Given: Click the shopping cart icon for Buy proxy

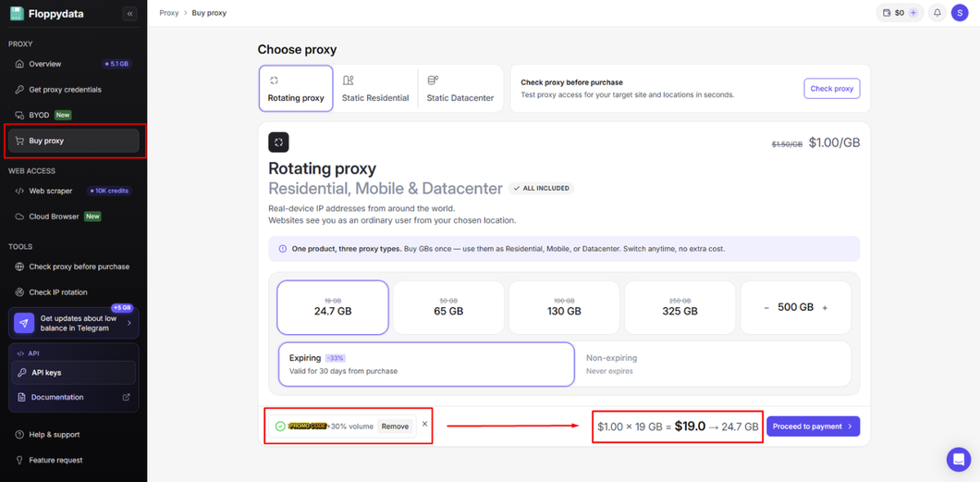Looking at the screenshot, I should pyautogui.click(x=19, y=141).
